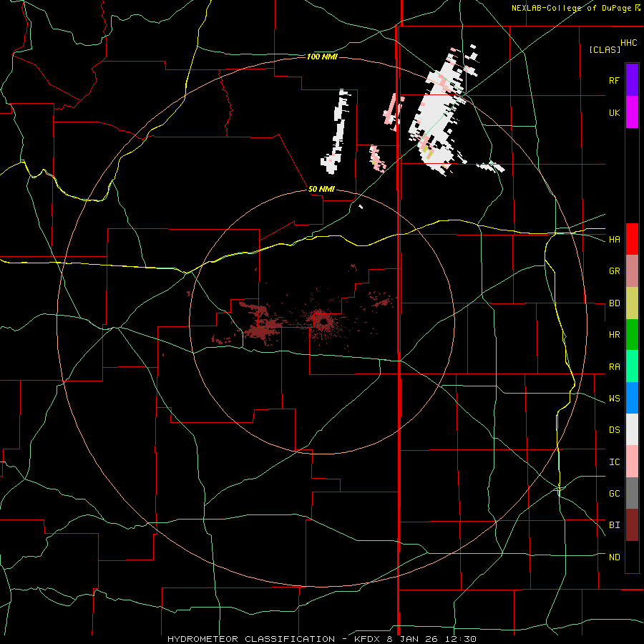Click the NEXLAB-College of DuPage credit
The height and width of the screenshot is (644, 644).
coord(576,8)
